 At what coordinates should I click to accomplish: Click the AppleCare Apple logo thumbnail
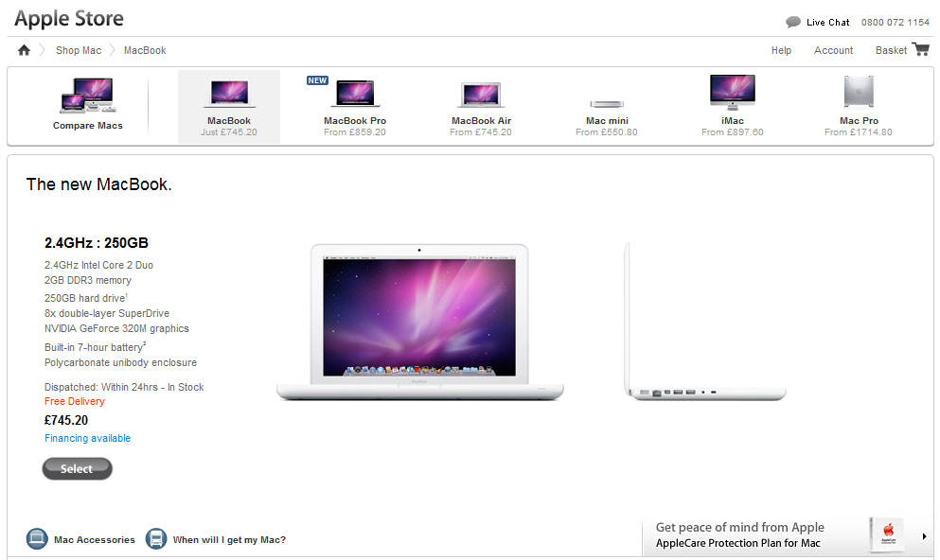point(886,534)
